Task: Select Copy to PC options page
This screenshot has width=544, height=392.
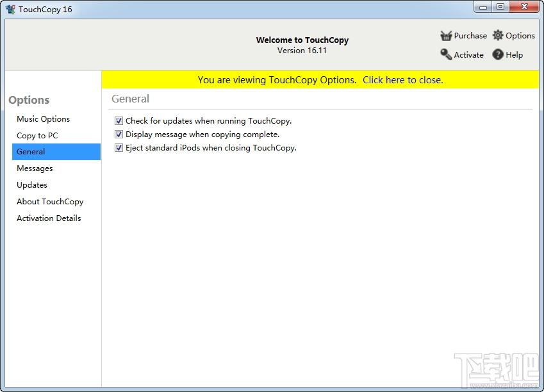Action: [x=37, y=136]
